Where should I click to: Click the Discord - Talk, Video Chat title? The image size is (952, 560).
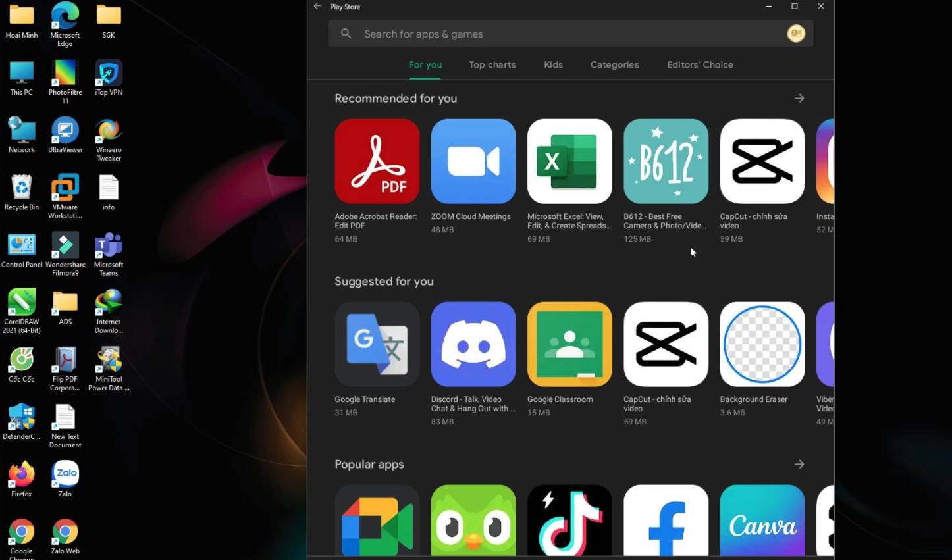tap(473, 404)
